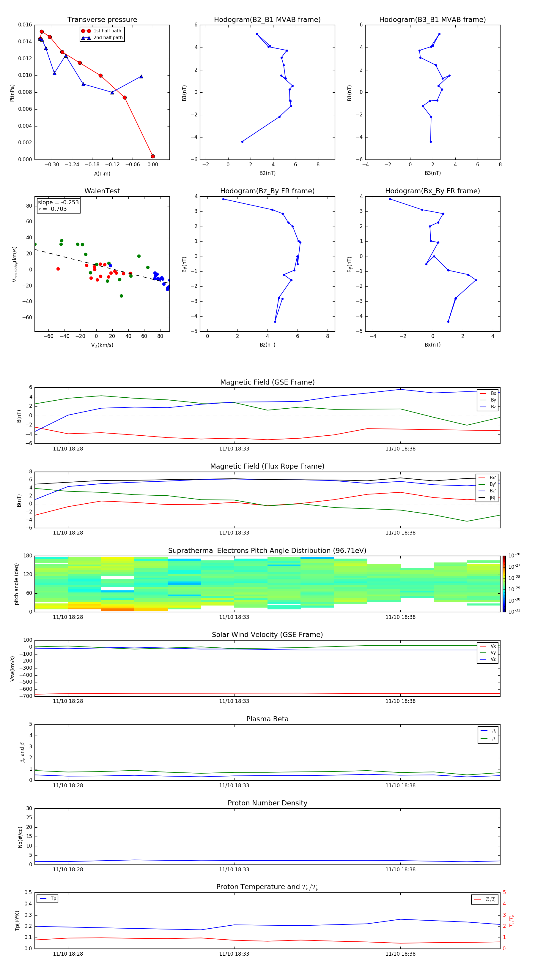Screen dimensions: 535x980
Task: Click the 'Hodogram(B2_B1 MVAB frame)' title
Action: point(267,20)
